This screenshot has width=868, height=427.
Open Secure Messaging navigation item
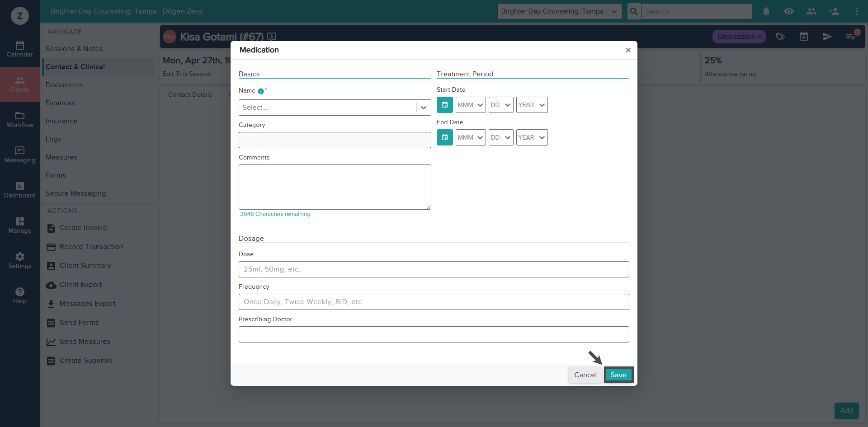click(76, 193)
